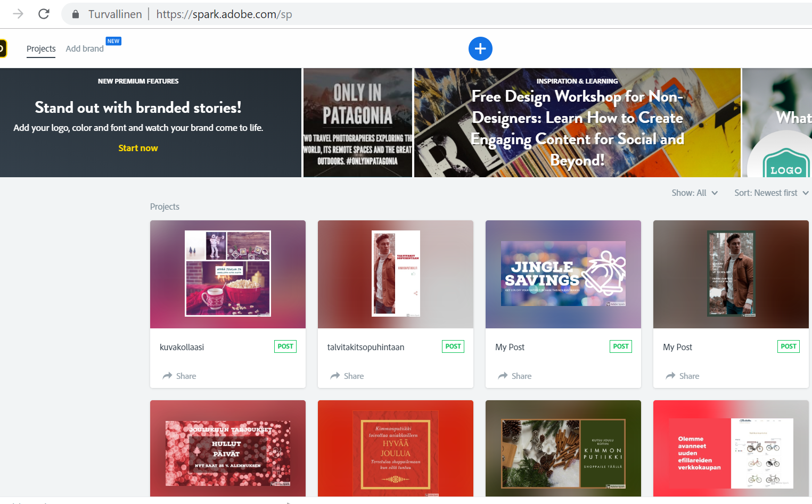812x504 pixels.
Task: Click the browser forward arrow
Action: tap(18, 14)
